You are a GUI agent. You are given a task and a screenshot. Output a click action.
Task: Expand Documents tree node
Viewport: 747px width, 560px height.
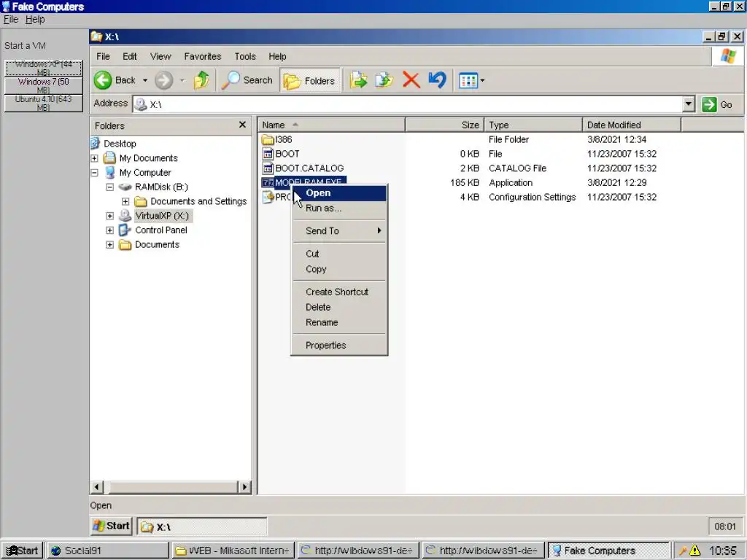click(x=109, y=245)
